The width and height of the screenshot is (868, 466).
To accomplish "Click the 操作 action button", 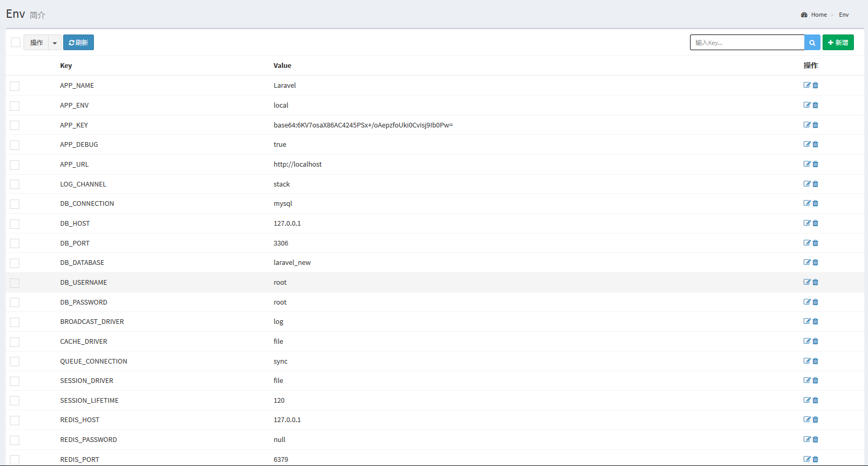I will (36, 42).
